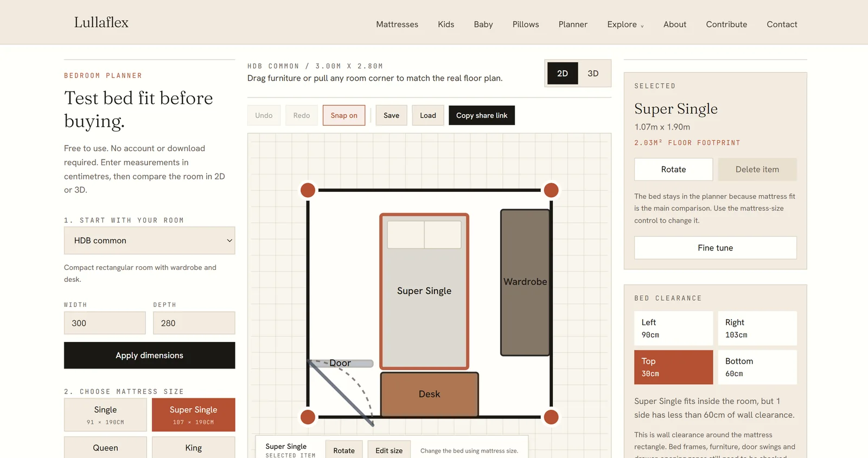Expand the HDB common room dropdown
This screenshot has height=458, width=868.
click(x=150, y=241)
